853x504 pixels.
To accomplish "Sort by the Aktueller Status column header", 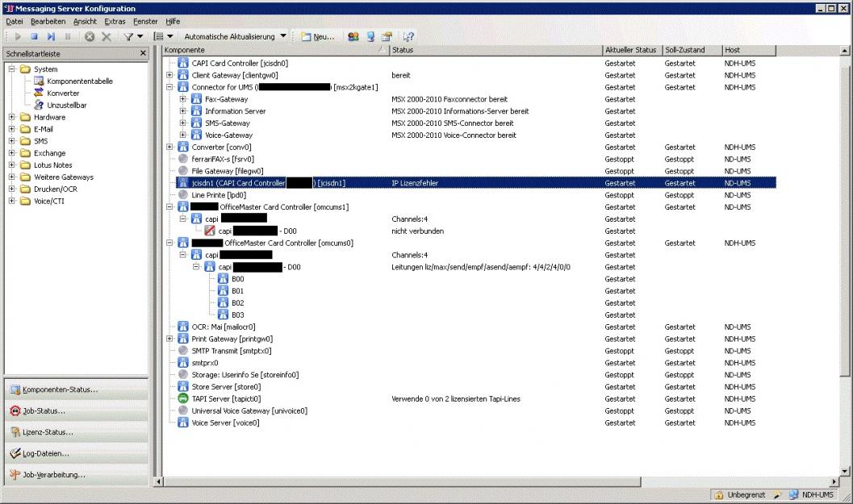I will click(630, 50).
